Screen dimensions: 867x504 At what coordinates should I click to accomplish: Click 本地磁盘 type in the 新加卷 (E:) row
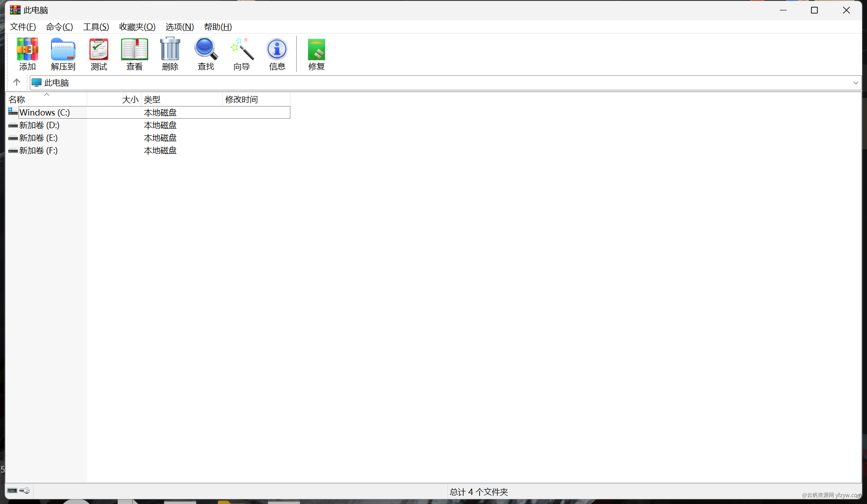160,138
